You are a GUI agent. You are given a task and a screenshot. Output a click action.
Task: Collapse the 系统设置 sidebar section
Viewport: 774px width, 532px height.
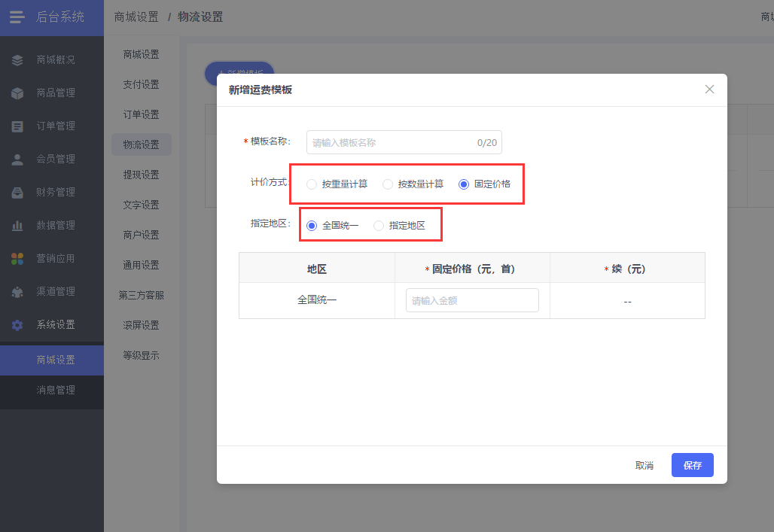[52, 324]
